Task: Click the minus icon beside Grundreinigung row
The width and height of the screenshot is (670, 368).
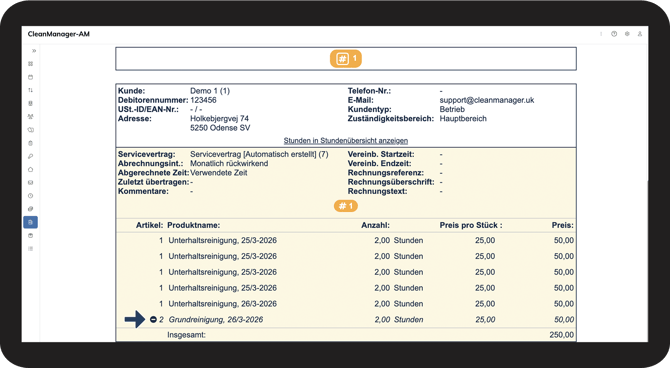Action: (153, 319)
